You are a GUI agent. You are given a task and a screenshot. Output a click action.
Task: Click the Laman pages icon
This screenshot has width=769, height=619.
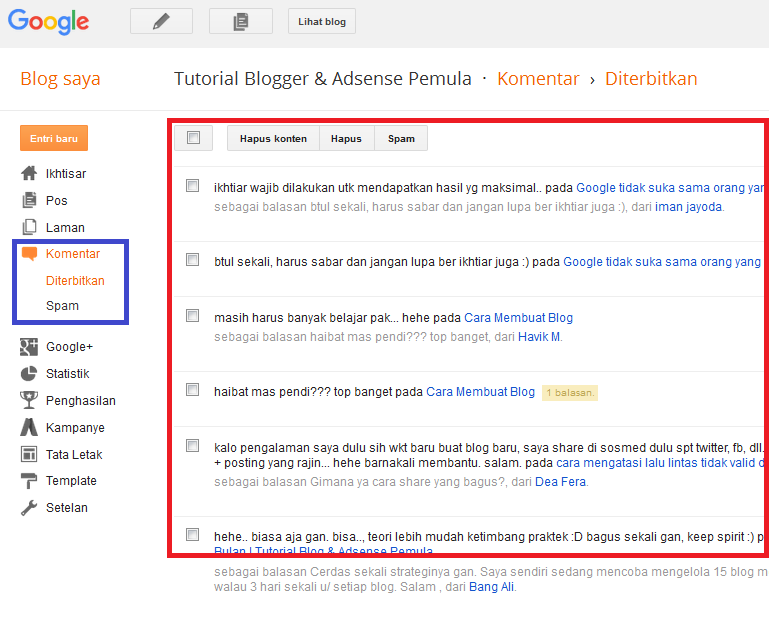click(x=29, y=227)
